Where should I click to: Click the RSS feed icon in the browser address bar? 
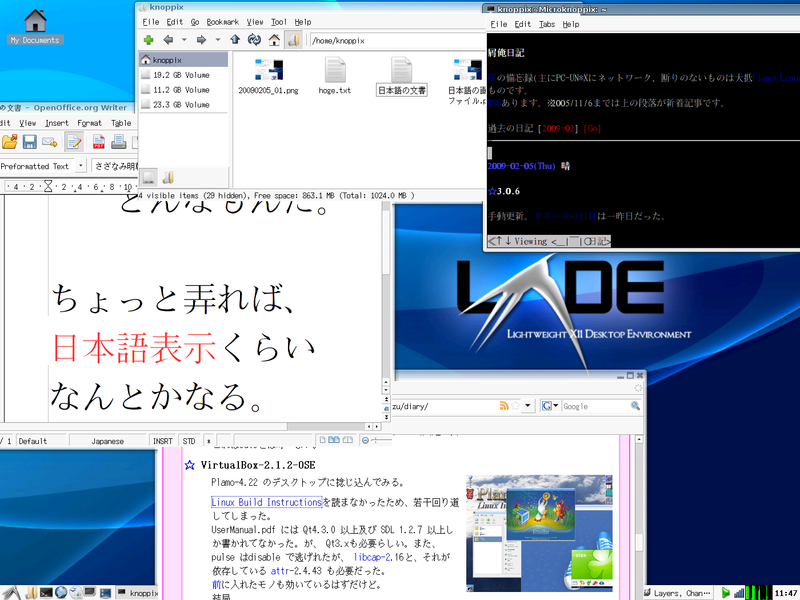pos(504,406)
